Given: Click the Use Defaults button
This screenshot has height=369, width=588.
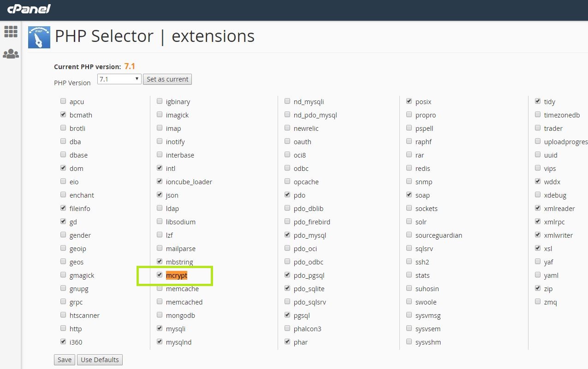Looking at the screenshot, I should [x=100, y=360].
